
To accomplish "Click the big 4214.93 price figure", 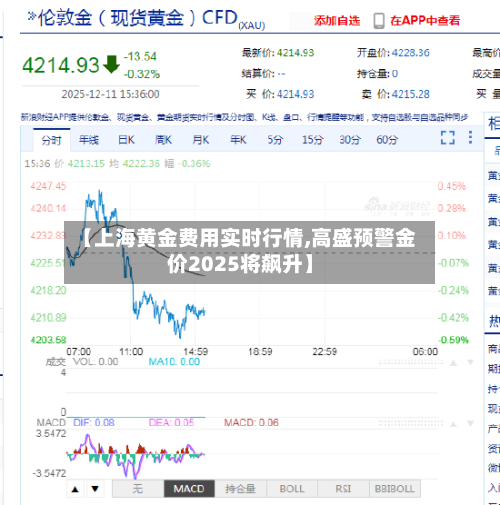I will pyautogui.click(x=61, y=65).
